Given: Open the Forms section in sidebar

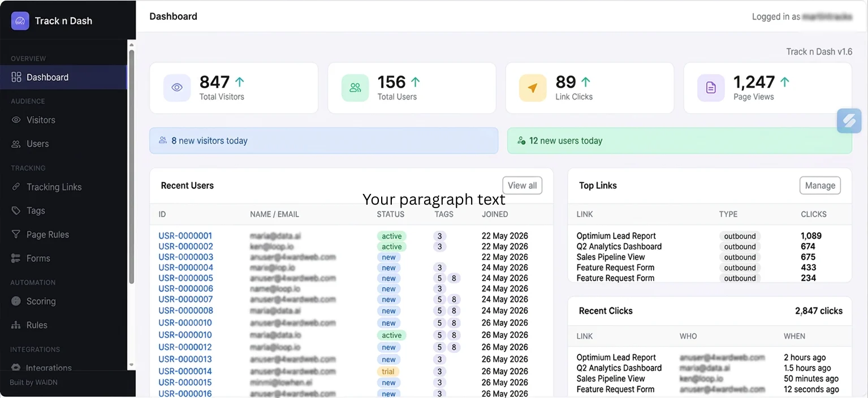Looking at the screenshot, I should point(64,258).
